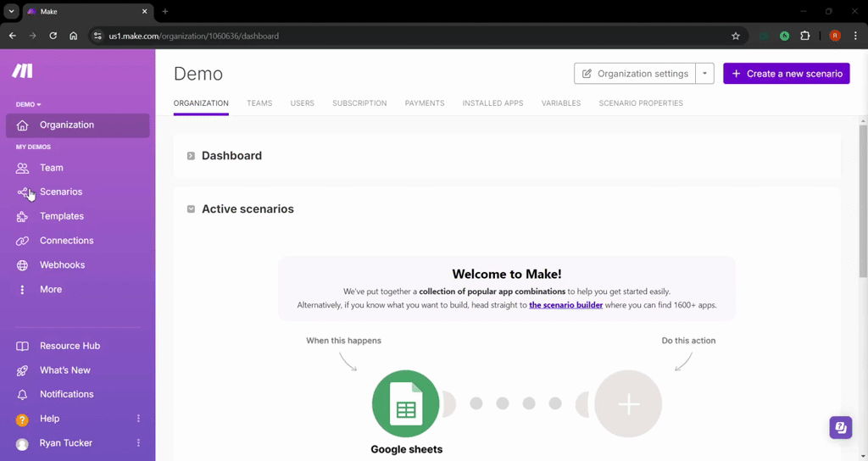Open Organization home icon in sidebar
Screen dimensions: 868x461
point(22,125)
